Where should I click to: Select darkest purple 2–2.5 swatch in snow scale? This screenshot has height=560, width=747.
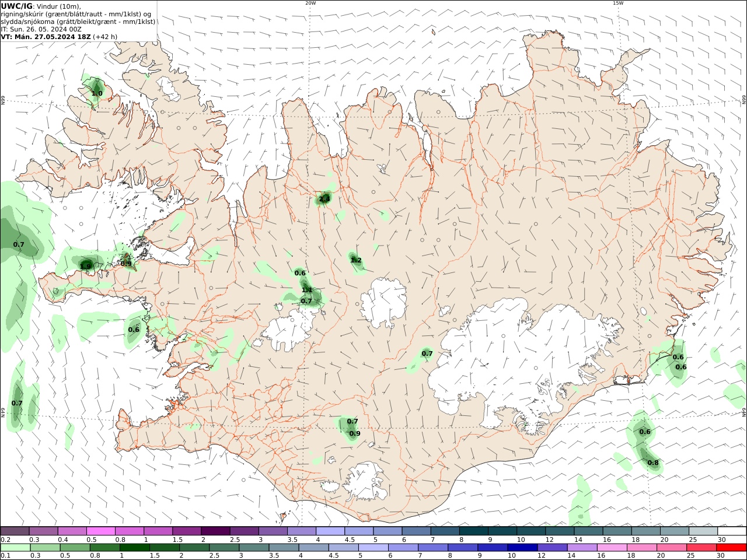click(215, 531)
